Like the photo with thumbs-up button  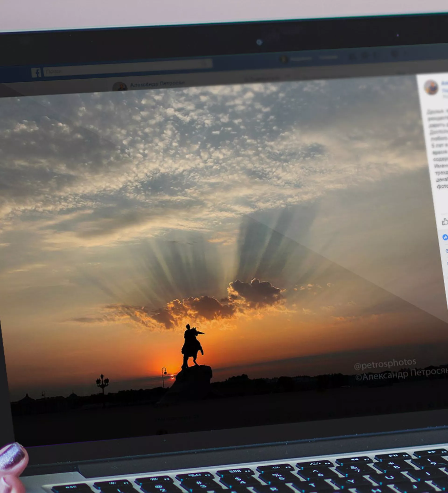444,222
